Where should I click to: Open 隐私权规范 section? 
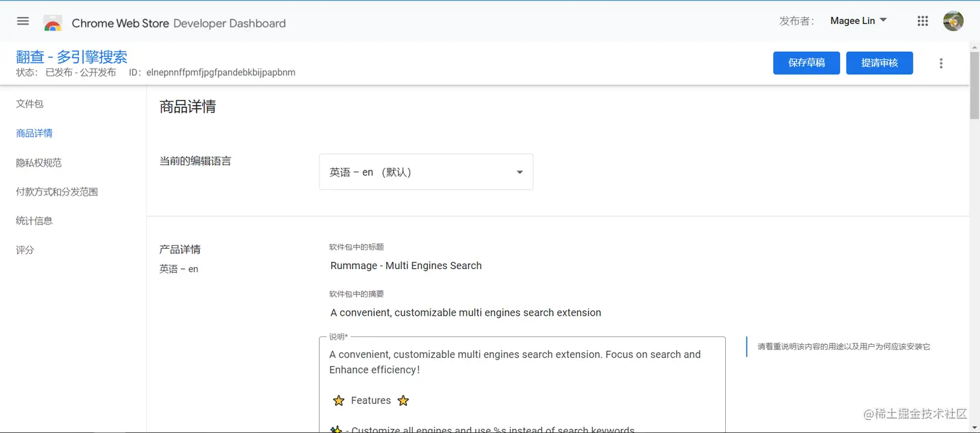point(39,163)
